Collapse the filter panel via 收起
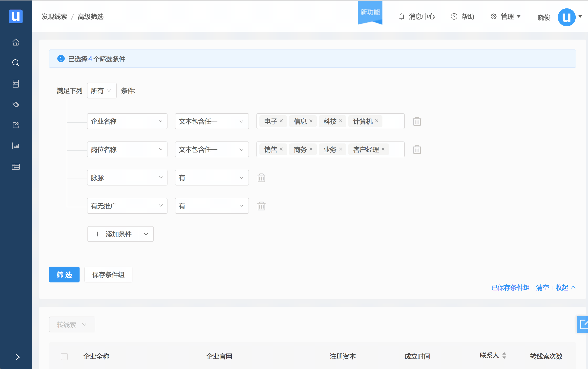 click(566, 287)
